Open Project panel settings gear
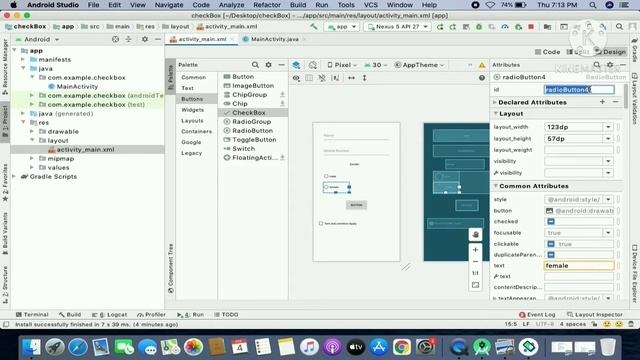Image resolution: width=640 pixels, height=360 pixels. coord(145,39)
